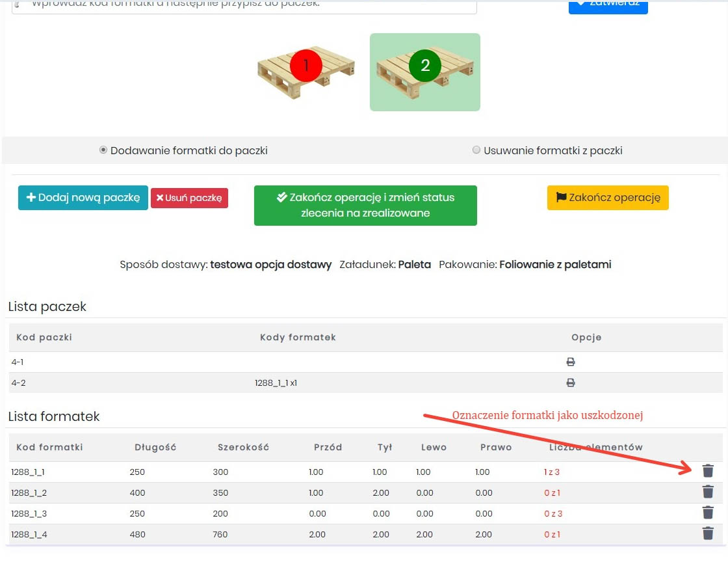The width and height of the screenshot is (728, 566).
Task: Click blue 'Zatwierdź' button
Action: point(608,5)
